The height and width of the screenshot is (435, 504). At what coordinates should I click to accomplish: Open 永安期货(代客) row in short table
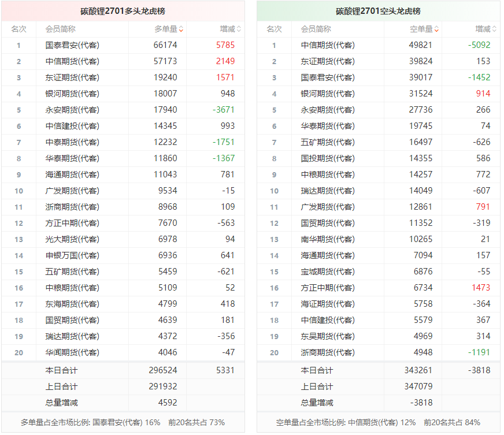pos(379,110)
